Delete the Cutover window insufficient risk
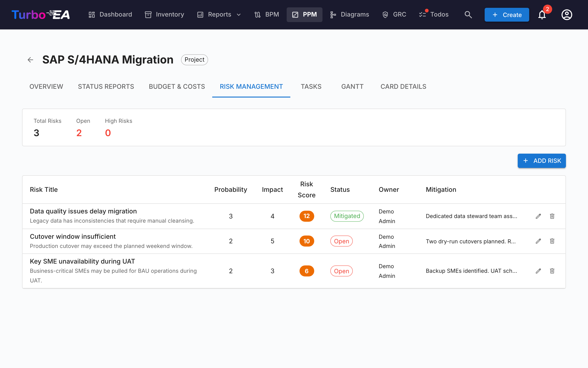588x368 pixels. (552, 241)
